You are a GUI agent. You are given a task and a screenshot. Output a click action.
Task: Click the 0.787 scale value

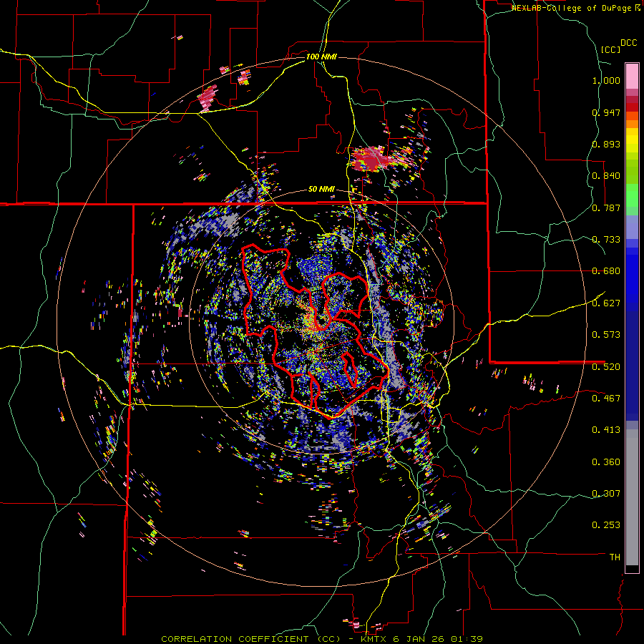point(606,208)
